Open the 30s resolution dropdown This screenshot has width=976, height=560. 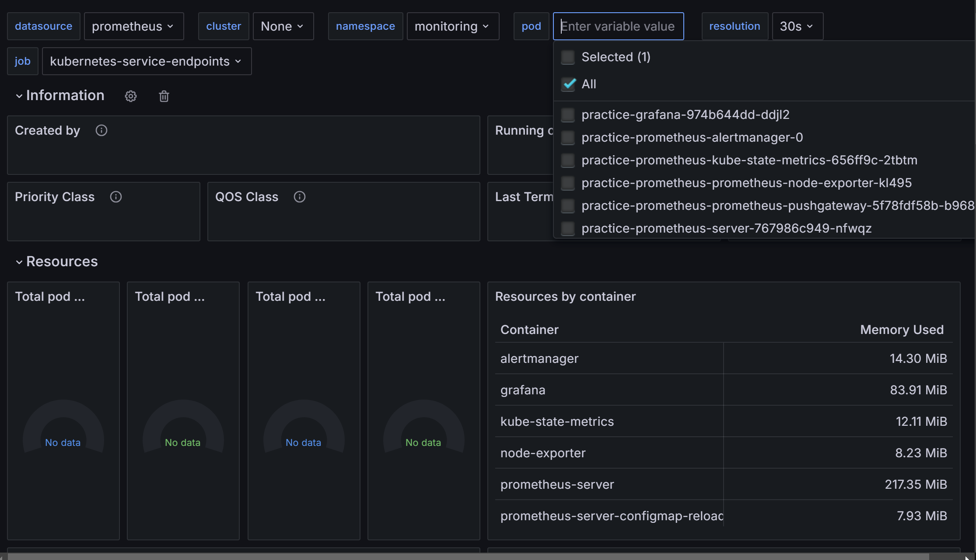click(797, 26)
